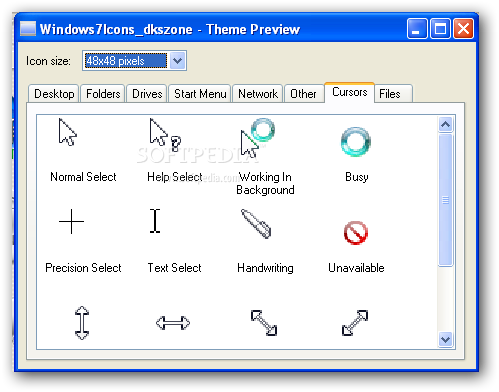
Task: Select the Busy ring cursor icon
Action: pyautogui.click(x=356, y=142)
